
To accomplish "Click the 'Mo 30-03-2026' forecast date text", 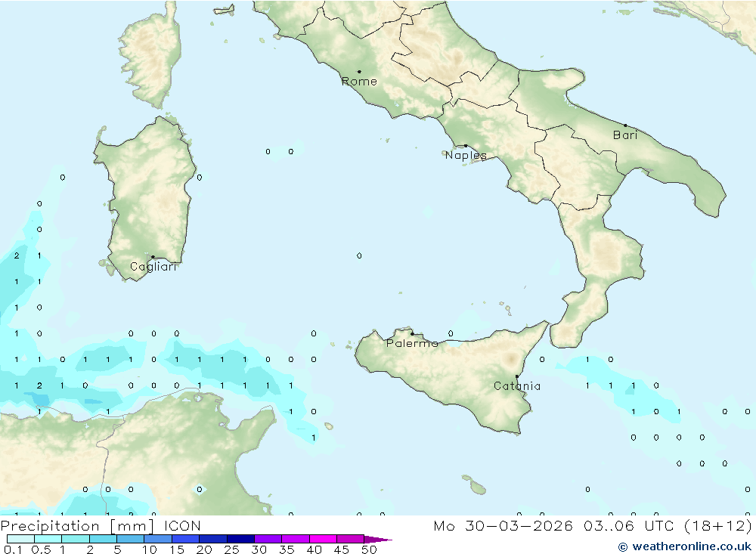I will click(503, 525).
